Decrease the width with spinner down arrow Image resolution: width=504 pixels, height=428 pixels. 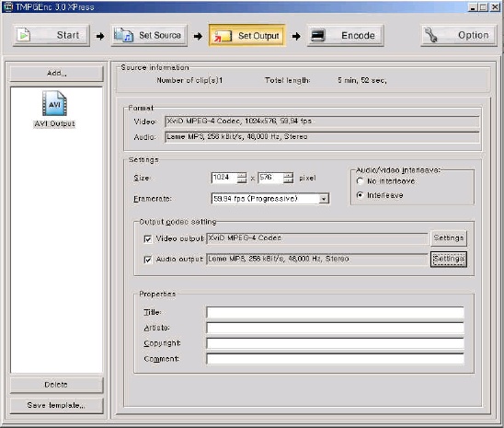click(242, 180)
